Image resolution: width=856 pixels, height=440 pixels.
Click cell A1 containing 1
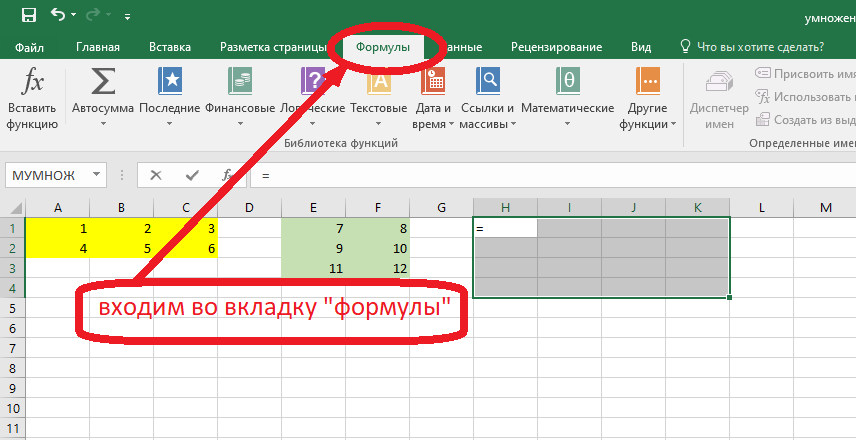click(57, 228)
